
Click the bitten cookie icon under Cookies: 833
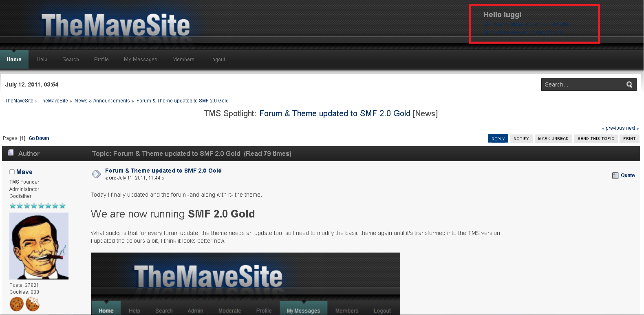pos(33,304)
